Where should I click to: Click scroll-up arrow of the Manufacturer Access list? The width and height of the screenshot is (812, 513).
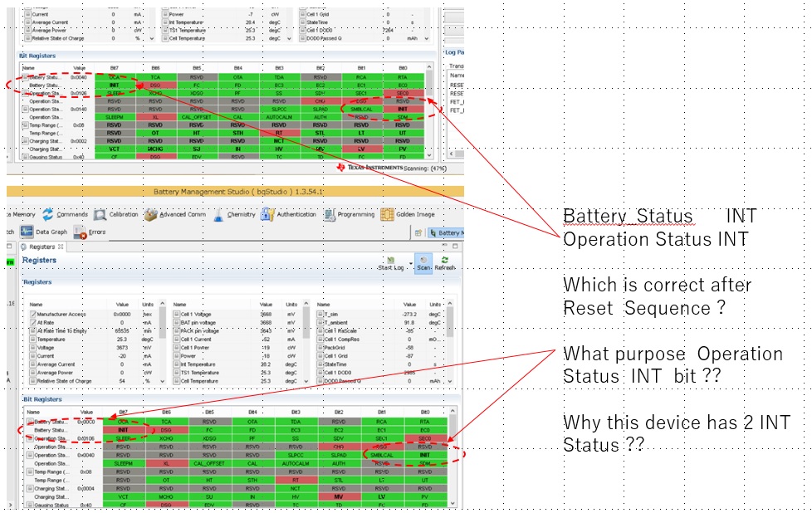163,304
